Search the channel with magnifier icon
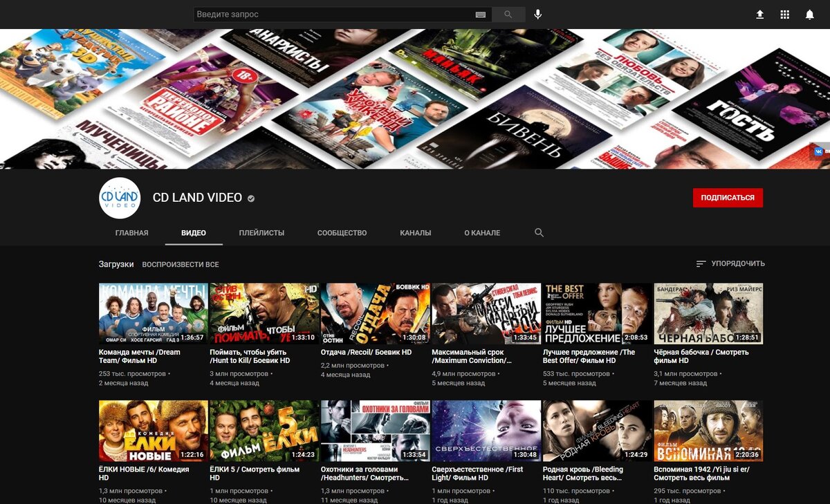 [x=539, y=233]
